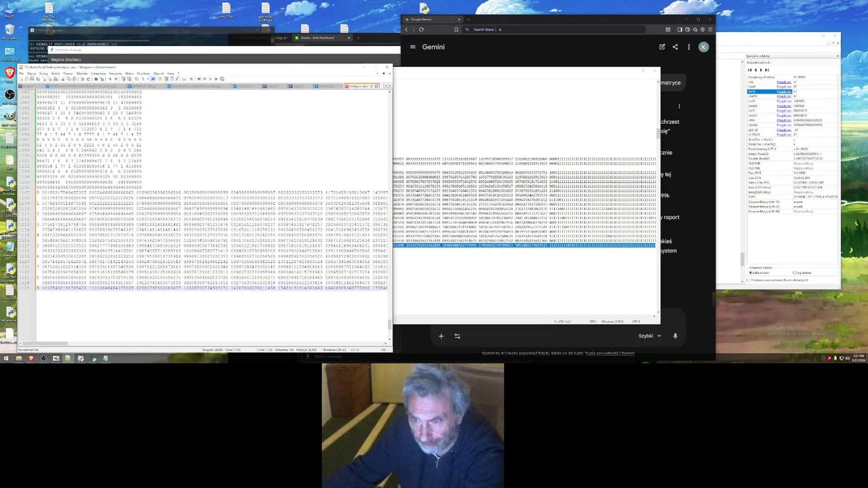This screenshot has height=488, width=868.
Task: Open a new tab in Brave
Action: click(469, 19)
